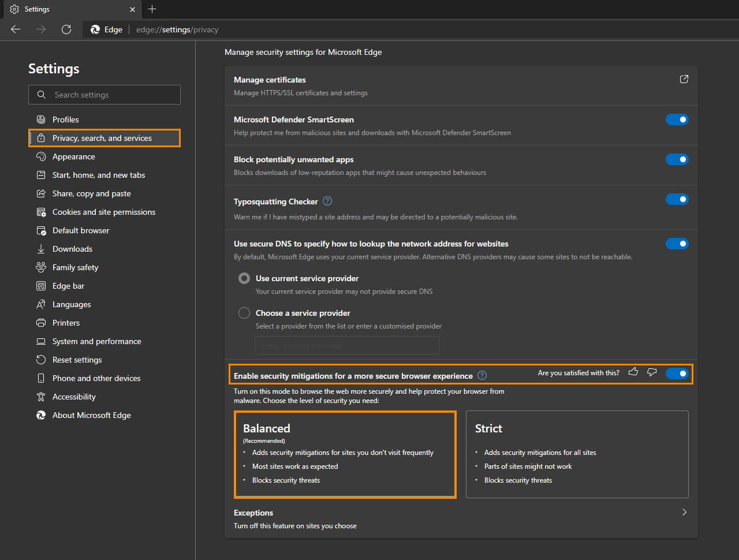
Task: Toggle Microsoft Defender SmartScreen off
Action: [677, 120]
